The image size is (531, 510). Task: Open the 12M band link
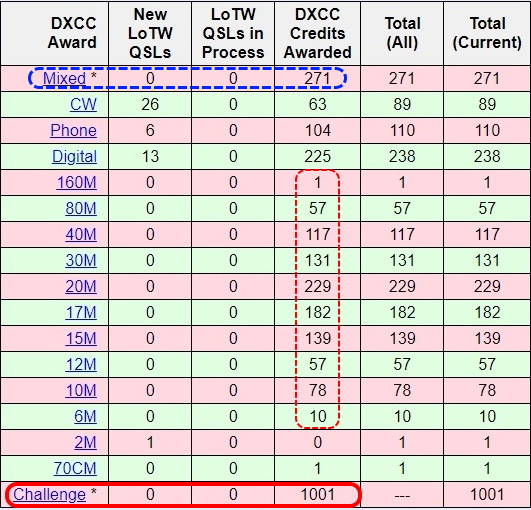click(81, 364)
